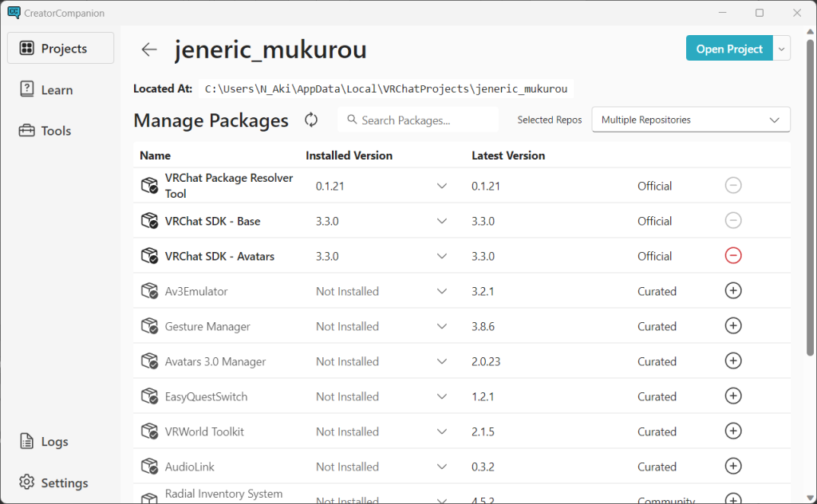Select the VRWorld Toolkit package name

204,431
